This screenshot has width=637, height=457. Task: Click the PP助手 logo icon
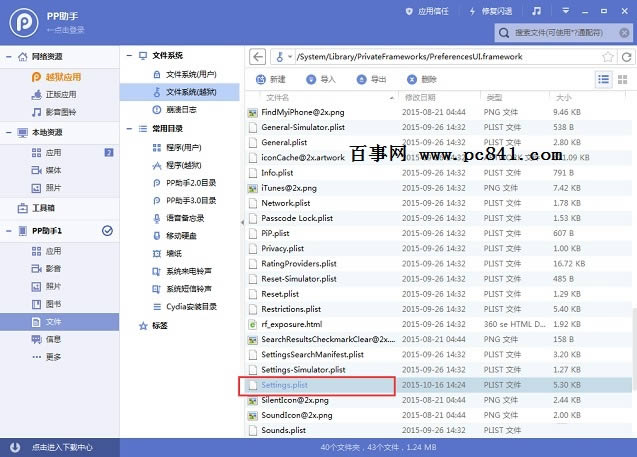click(x=24, y=22)
